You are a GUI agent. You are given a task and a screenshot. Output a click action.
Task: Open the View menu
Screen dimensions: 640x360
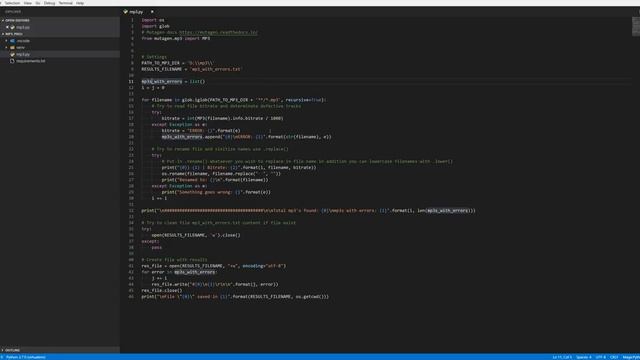click(28, 3)
